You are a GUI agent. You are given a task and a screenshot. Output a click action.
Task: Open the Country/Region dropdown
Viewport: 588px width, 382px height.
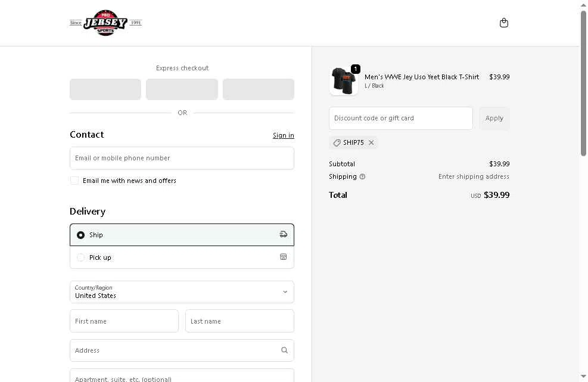[x=182, y=292]
